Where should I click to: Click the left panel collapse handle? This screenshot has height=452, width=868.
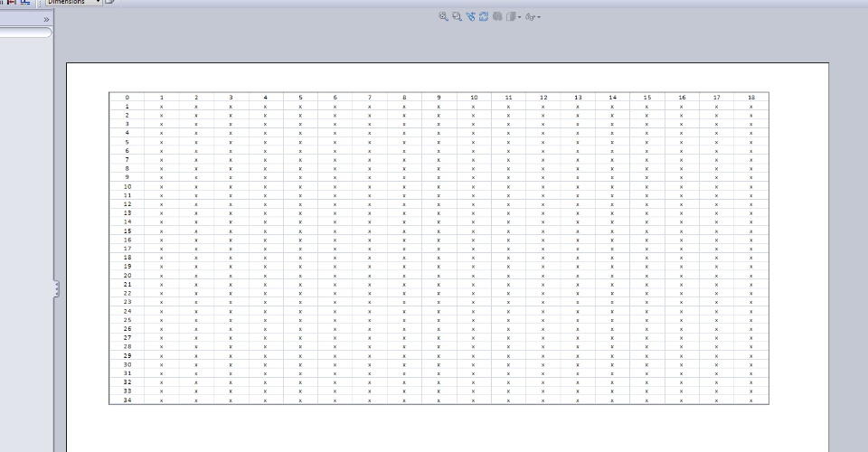[x=56, y=288]
